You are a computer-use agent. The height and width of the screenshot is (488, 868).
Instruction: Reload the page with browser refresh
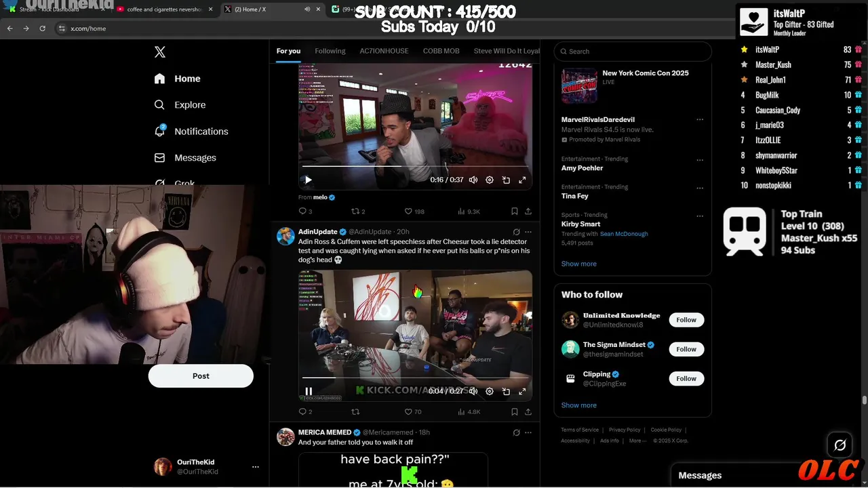click(42, 28)
